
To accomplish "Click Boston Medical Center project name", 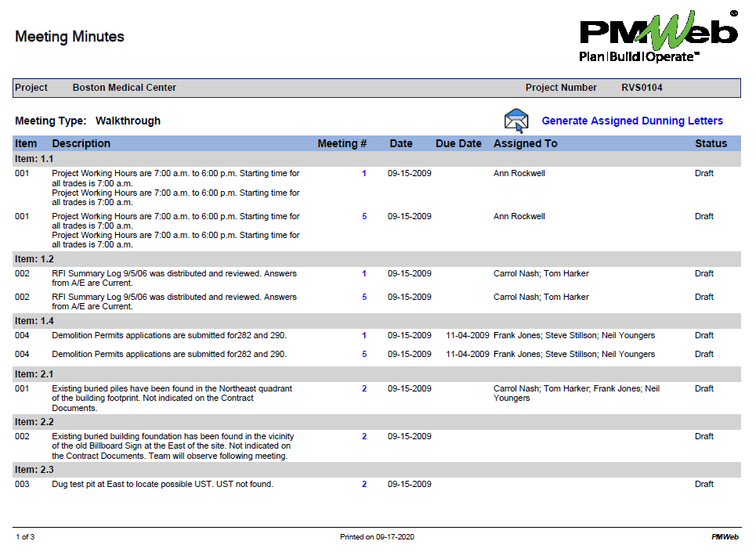I will [x=125, y=88].
